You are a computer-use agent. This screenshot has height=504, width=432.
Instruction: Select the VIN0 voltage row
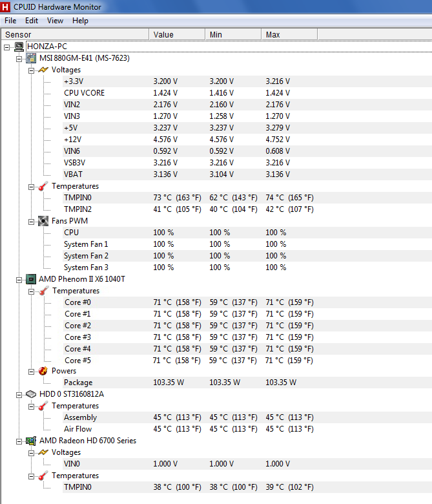coord(247,464)
